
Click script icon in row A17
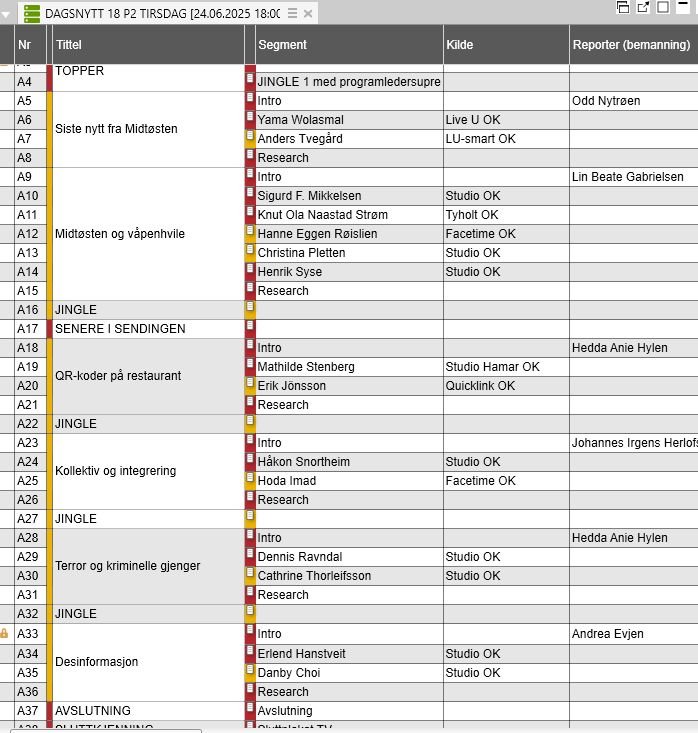pyautogui.click(x=250, y=325)
